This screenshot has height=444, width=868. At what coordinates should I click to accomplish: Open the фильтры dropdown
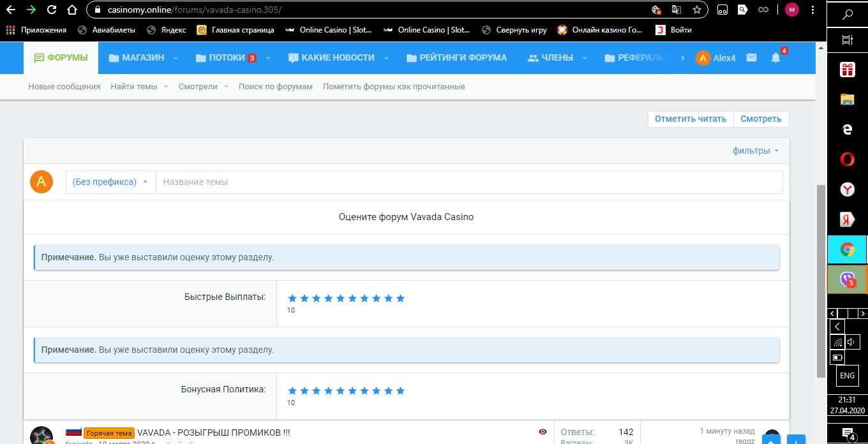(756, 151)
